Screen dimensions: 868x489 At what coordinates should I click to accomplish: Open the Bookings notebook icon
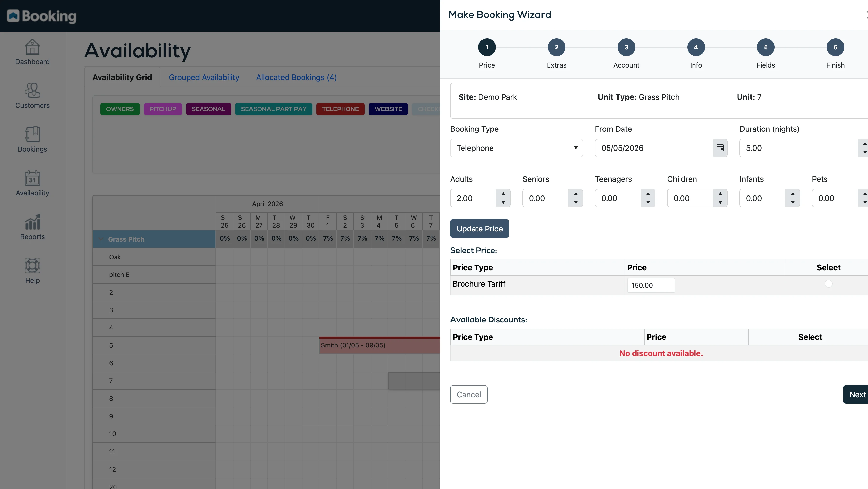[32, 134]
